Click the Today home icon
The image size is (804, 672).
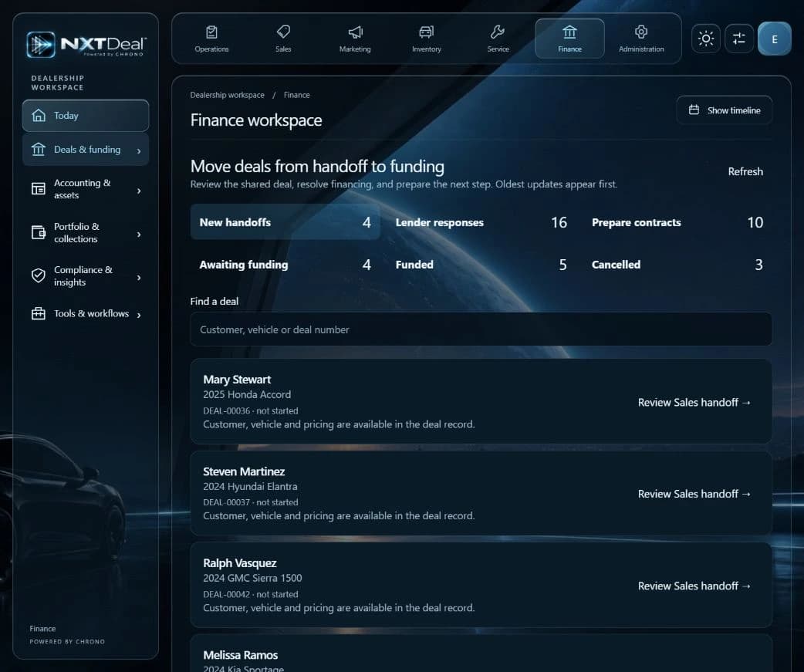coord(39,115)
